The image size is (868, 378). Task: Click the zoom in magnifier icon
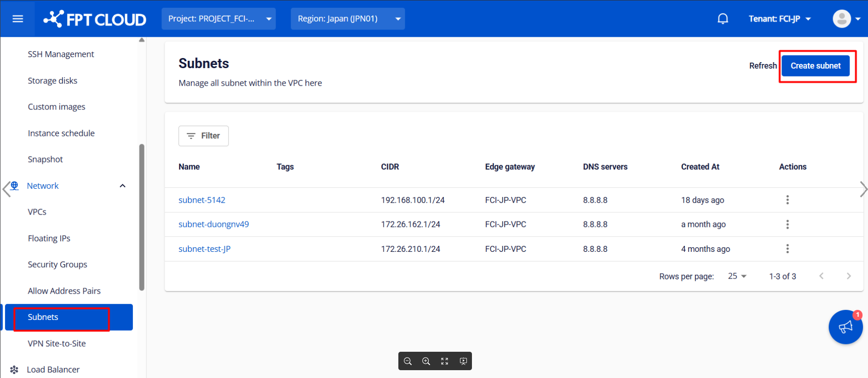point(426,361)
